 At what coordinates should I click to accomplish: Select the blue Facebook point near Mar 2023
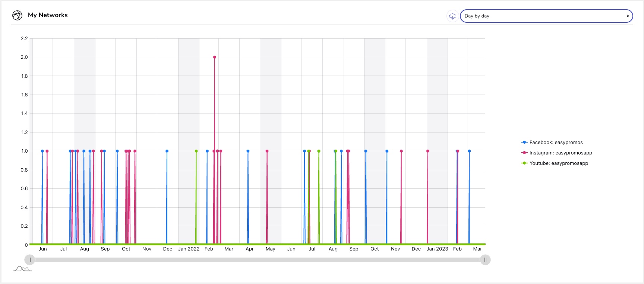(x=469, y=151)
